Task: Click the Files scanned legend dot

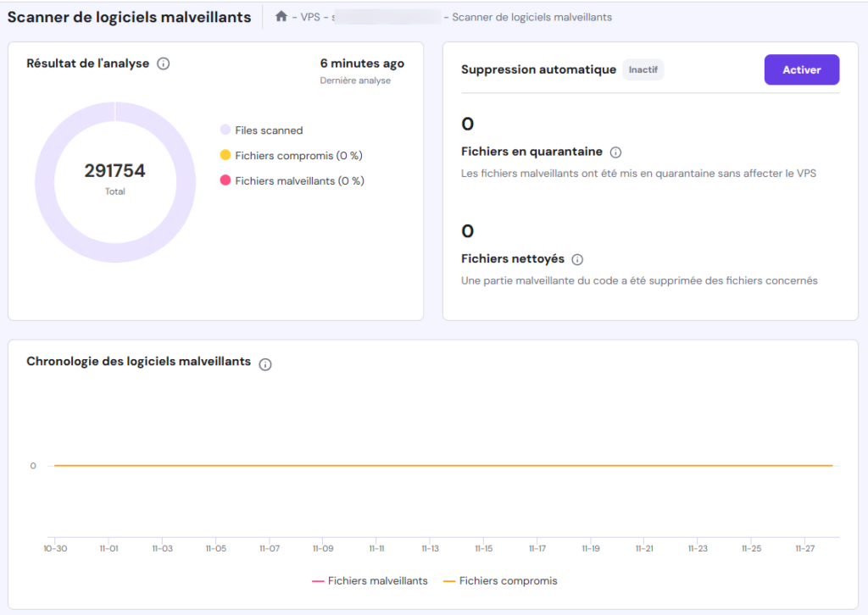Action: click(225, 130)
